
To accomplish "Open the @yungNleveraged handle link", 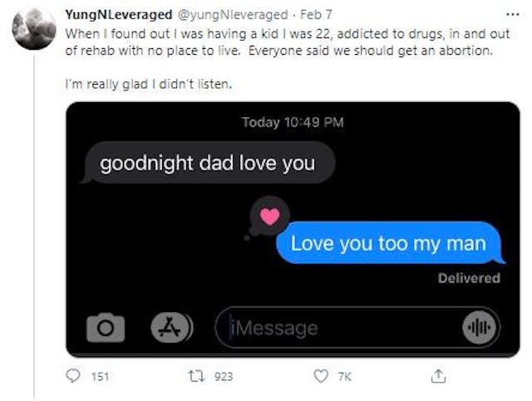I will coord(224,15).
